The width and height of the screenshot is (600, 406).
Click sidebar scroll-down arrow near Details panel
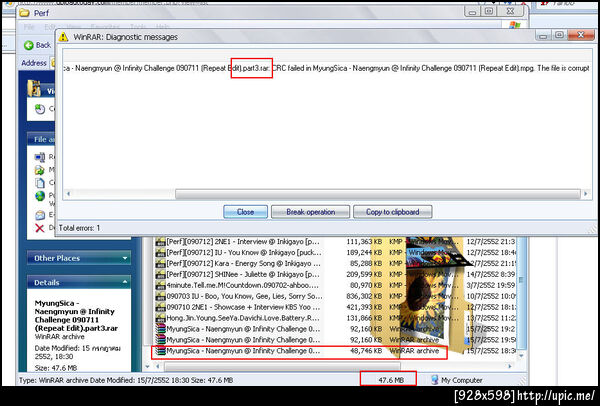coord(148,366)
